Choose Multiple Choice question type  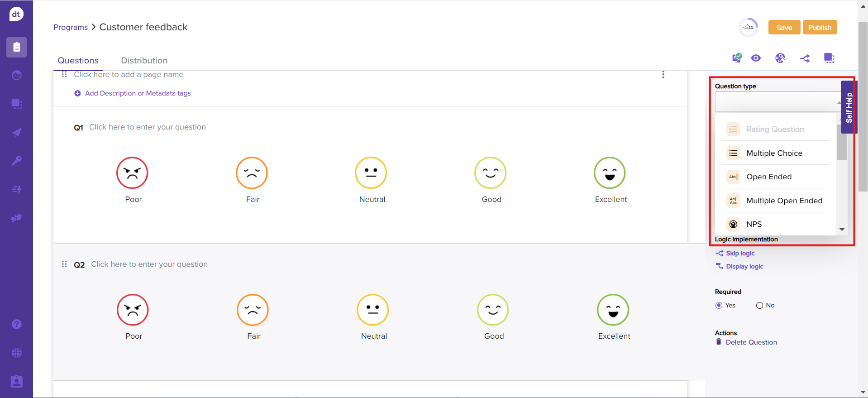[774, 153]
